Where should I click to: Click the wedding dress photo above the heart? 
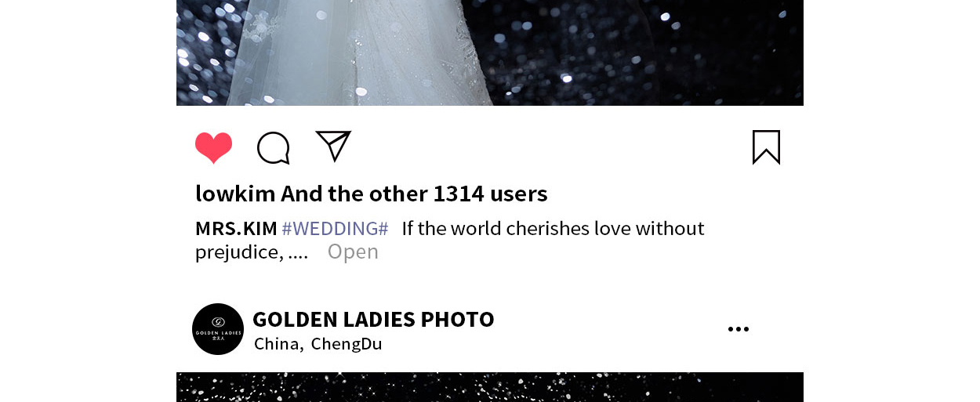click(490, 53)
